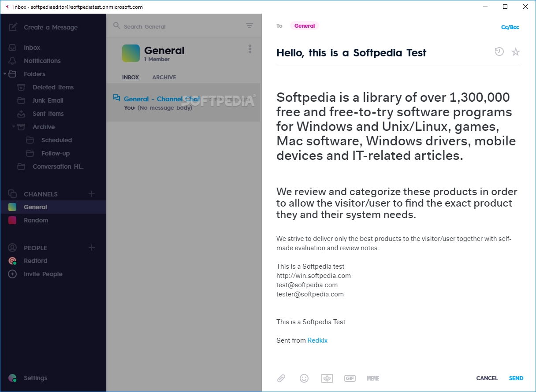The image size is (536, 392).
Task: Toggle the star on this message
Action: (x=516, y=52)
